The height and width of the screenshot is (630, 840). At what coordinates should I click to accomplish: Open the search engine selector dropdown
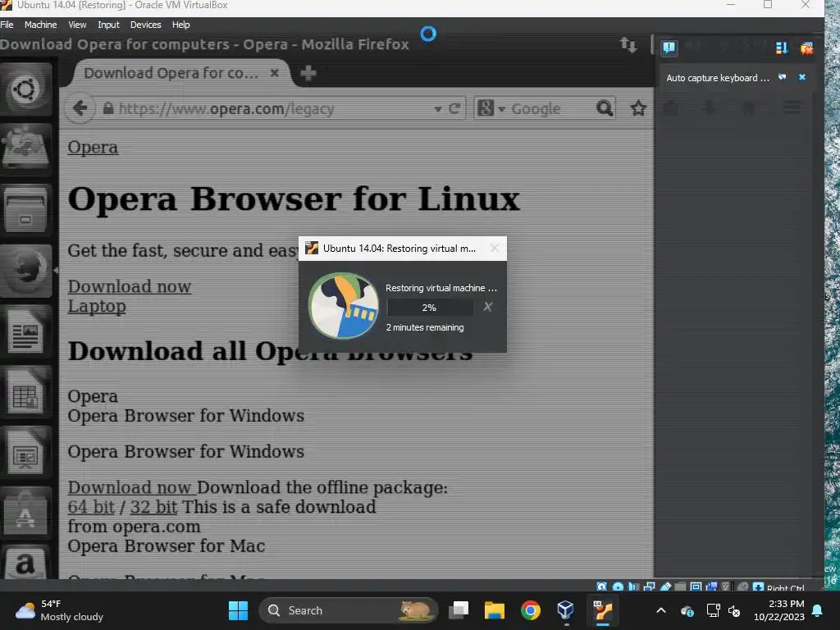click(491, 109)
